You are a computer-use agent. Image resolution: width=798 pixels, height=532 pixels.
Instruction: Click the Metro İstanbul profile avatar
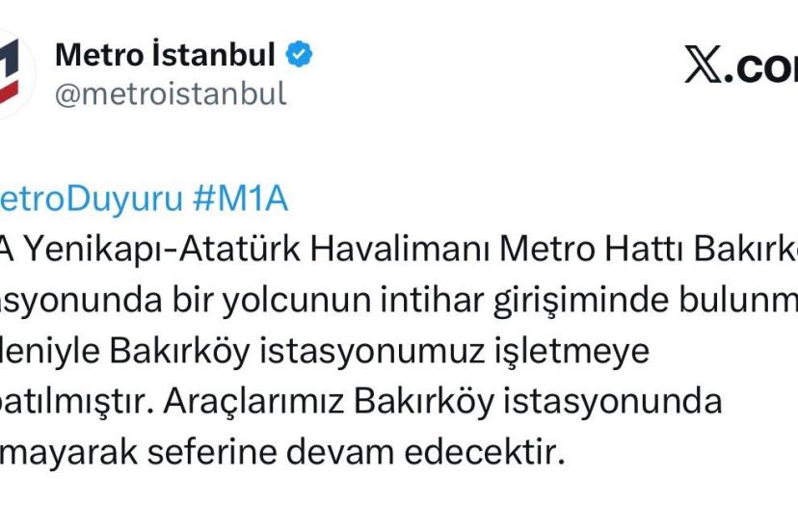(x=13, y=73)
